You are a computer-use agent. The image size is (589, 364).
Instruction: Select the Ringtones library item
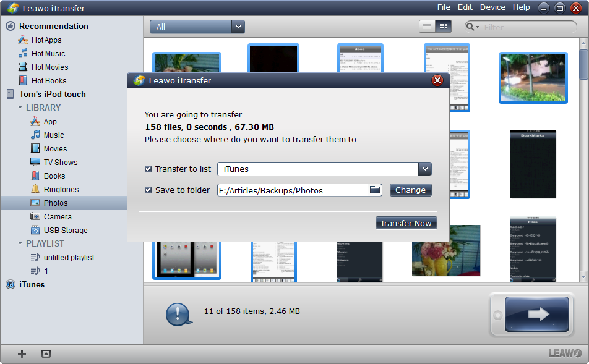pyautogui.click(x=61, y=189)
